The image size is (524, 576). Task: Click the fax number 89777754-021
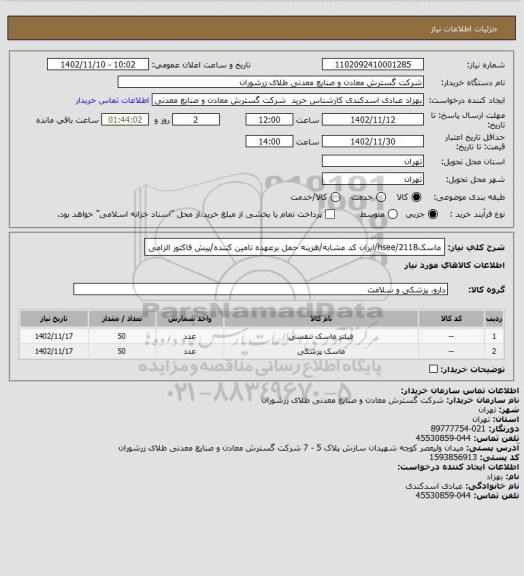click(x=458, y=429)
